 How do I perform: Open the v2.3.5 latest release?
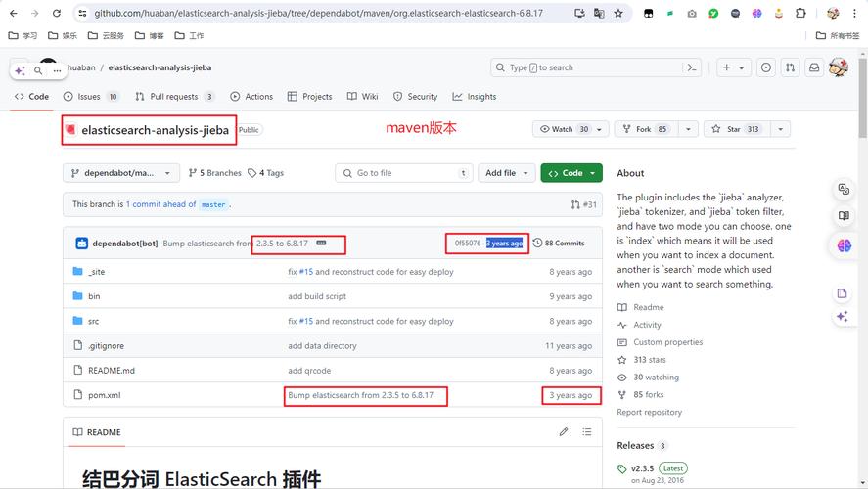(642, 468)
